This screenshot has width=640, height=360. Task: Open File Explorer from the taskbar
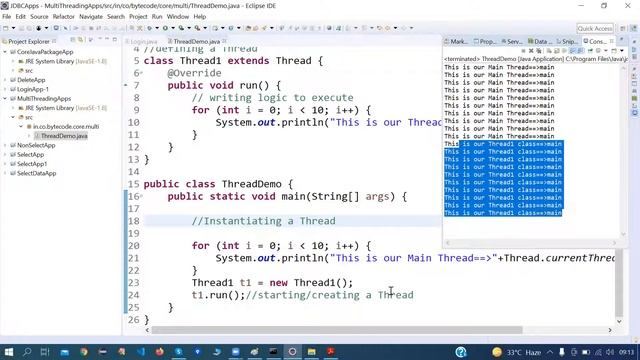click(311, 352)
